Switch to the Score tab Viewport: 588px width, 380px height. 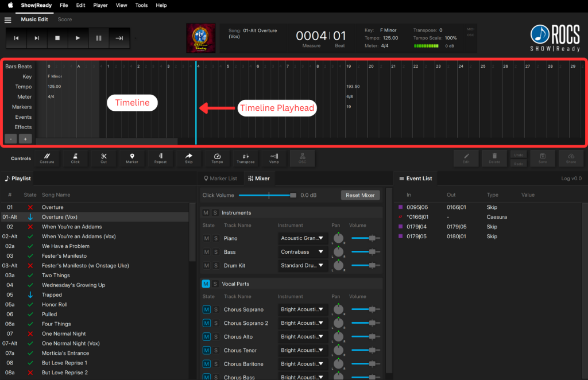[x=65, y=20]
